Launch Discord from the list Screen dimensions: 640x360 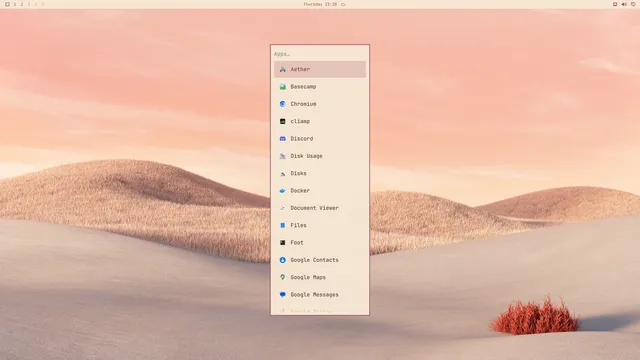(x=320, y=139)
